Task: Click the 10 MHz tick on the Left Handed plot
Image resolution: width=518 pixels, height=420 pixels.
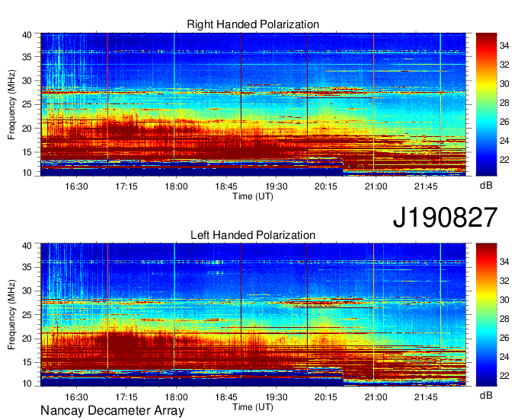Action: (x=27, y=383)
